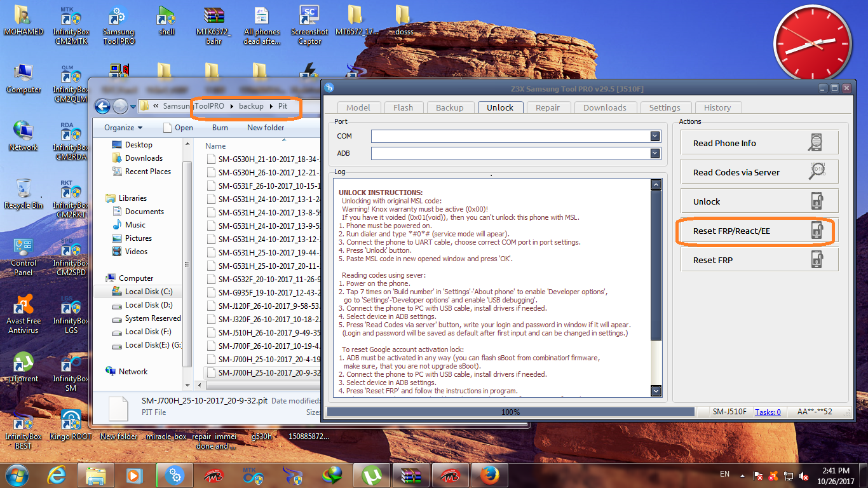Click the Unlock action button
868x488 pixels.
coord(759,201)
